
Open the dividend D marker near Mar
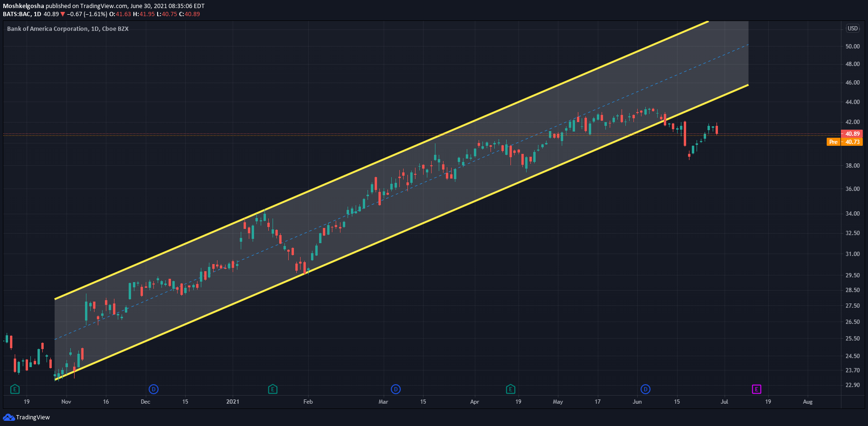click(396, 389)
